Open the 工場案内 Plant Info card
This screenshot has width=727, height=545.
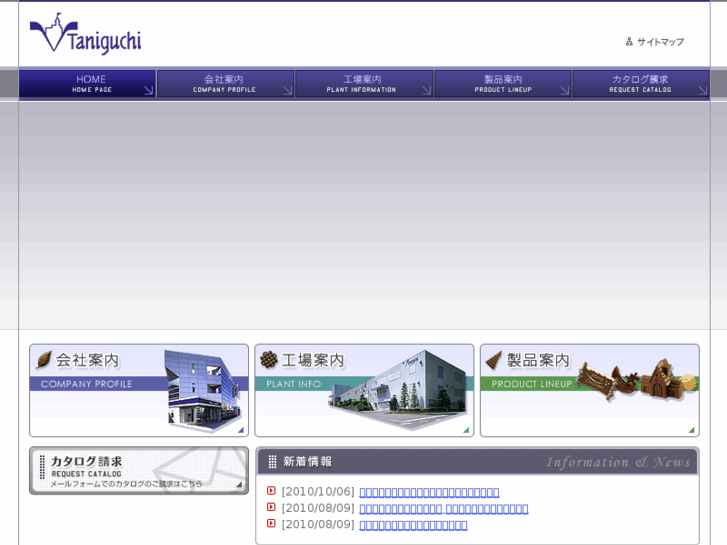click(x=364, y=390)
